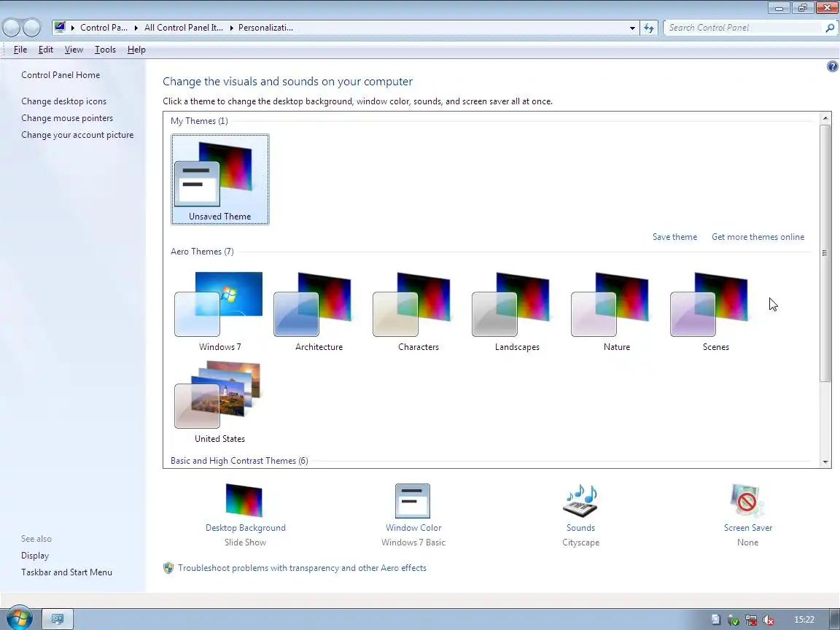The image size is (840, 630).
Task: Apply the Landscapes theme
Action: click(x=517, y=311)
